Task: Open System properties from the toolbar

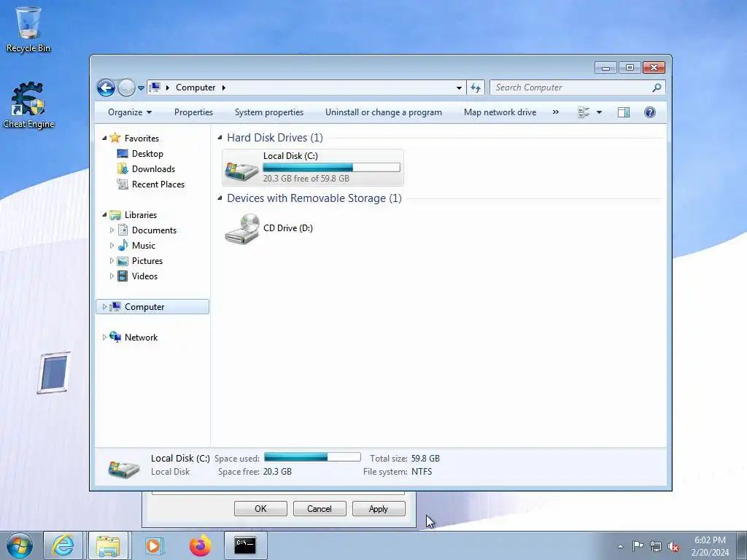Action: point(268,112)
